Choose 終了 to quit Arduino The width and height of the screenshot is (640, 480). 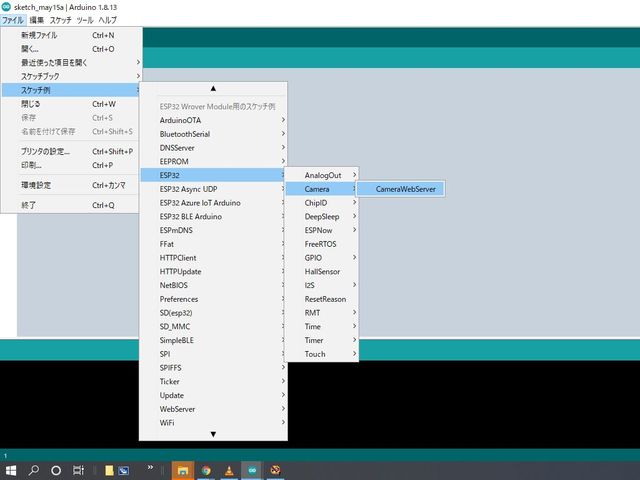pyautogui.click(x=71, y=205)
